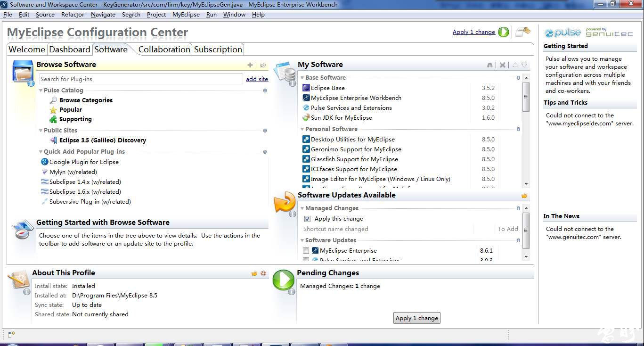Click the green Apply change arrow at top
The height and width of the screenshot is (346, 644).
pyautogui.click(x=504, y=32)
